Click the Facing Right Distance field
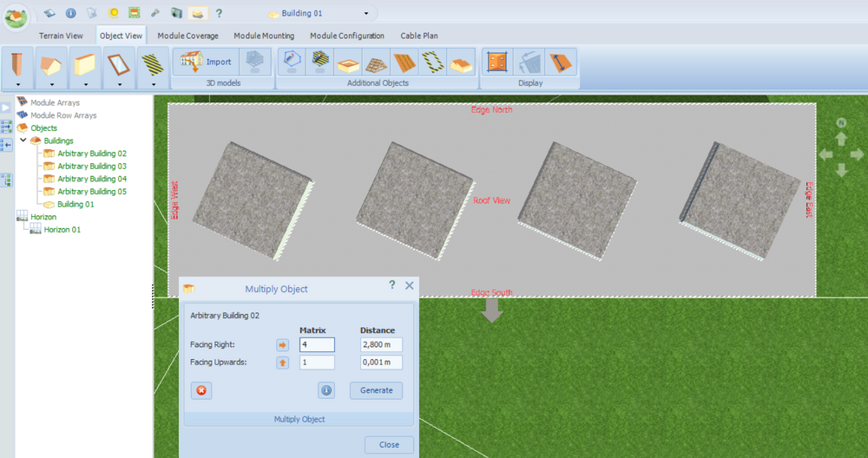 pyautogui.click(x=381, y=344)
